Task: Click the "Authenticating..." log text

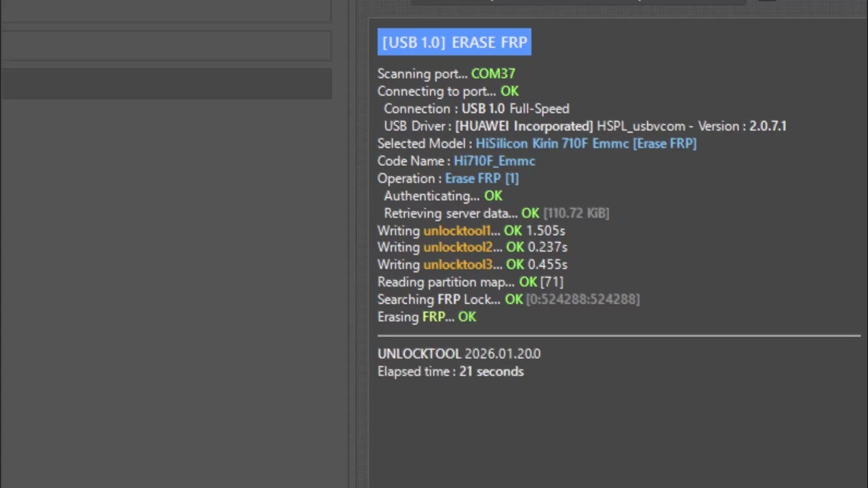Action: click(432, 196)
